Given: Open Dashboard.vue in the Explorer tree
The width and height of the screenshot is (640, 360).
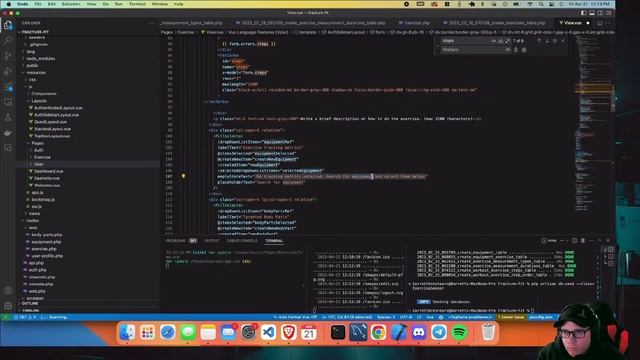Looking at the screenshot, I should pyautogui.click(x=48, y=171).
